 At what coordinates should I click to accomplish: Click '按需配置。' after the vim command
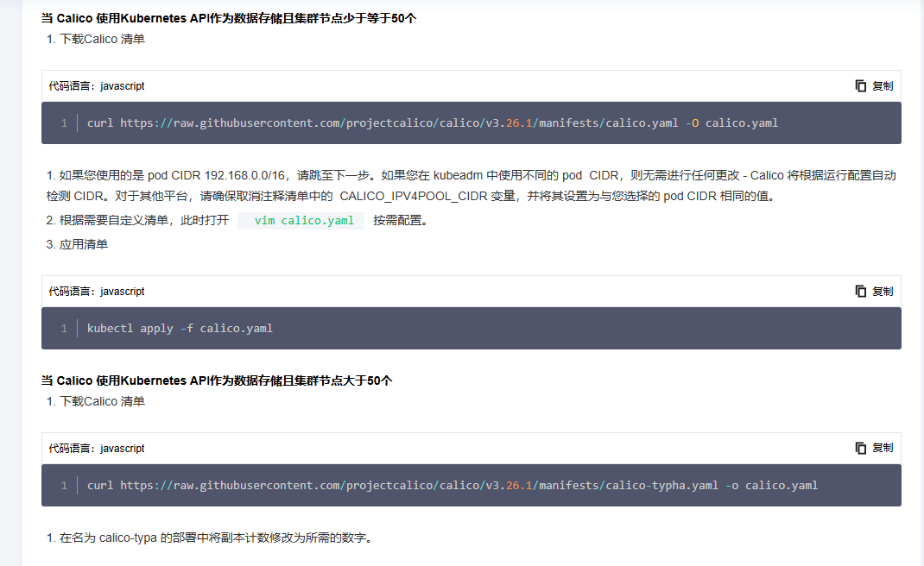point(401,221)
